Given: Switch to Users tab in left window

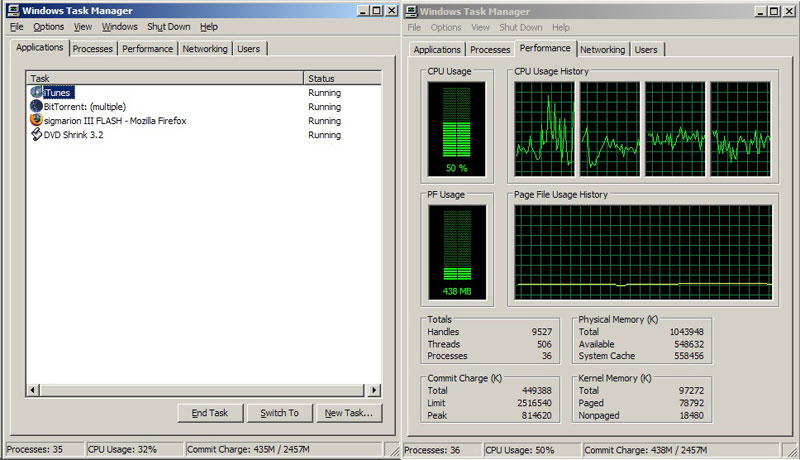Looking at the screenshot, I should (x=248, y=49).
